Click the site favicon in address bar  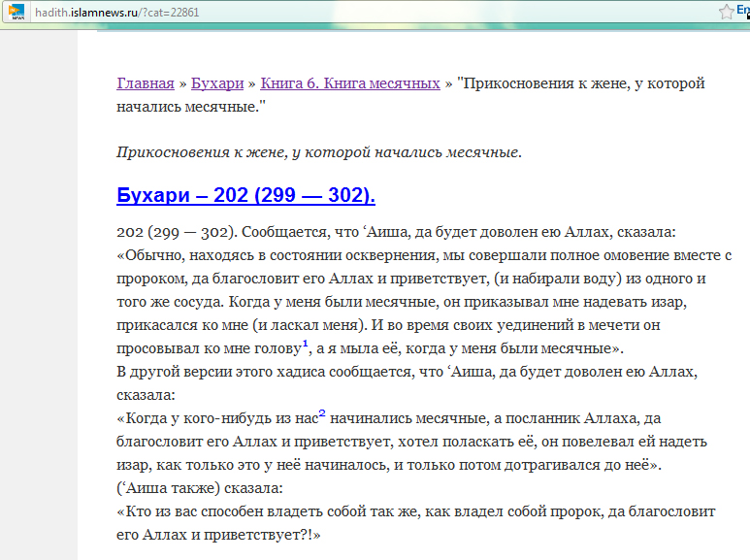click(16, 12)
